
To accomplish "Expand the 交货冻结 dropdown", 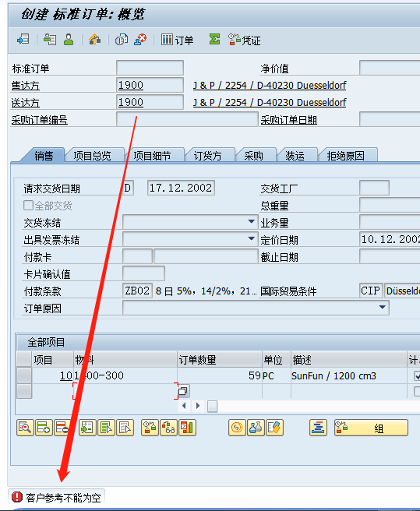I will (251, 221).
